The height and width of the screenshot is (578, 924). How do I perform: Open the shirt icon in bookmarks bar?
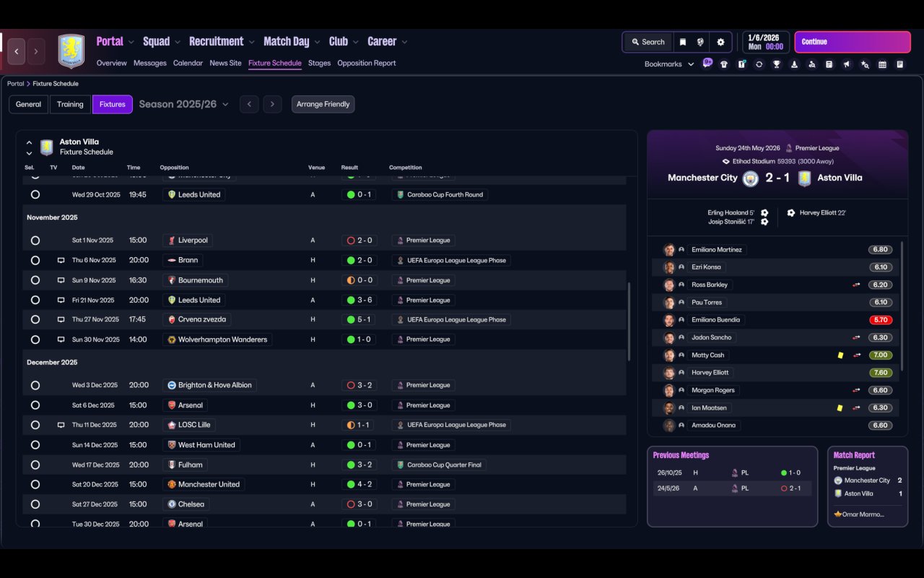point(724,64)
